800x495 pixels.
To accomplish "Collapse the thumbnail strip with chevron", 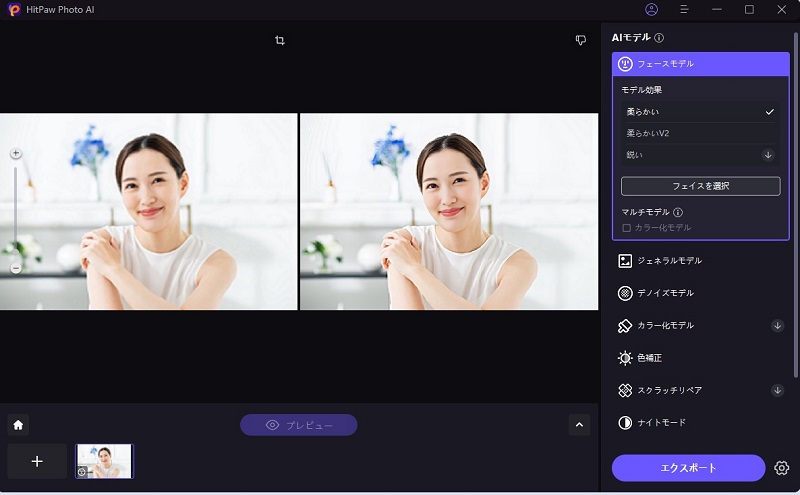I will (579, 425).
